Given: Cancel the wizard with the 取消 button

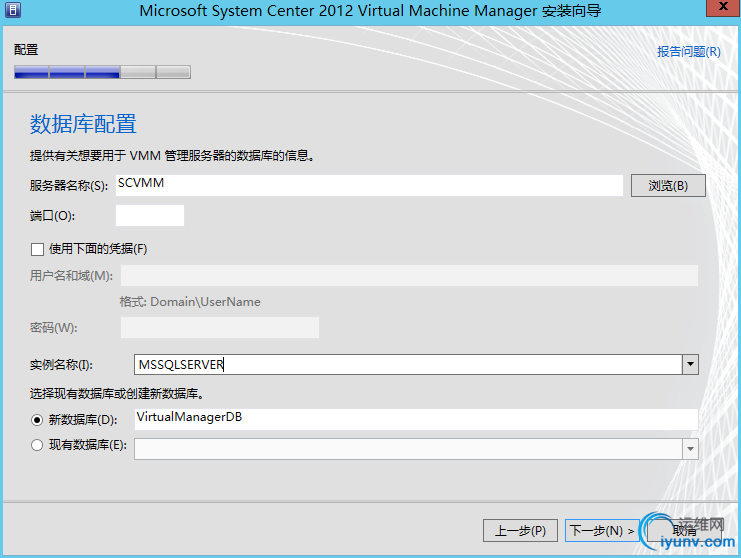Looking at the screenshot, I should (684, 531).
